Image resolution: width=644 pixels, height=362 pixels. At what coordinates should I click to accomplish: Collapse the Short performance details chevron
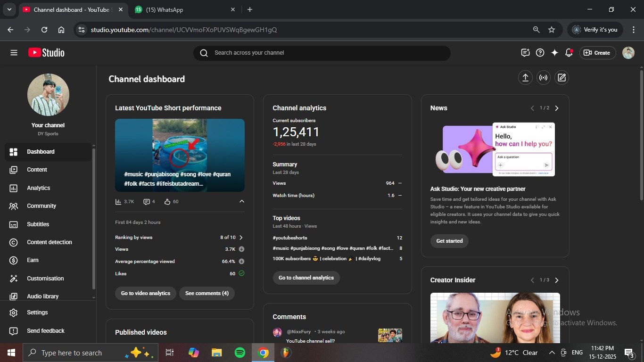[242, 202]
